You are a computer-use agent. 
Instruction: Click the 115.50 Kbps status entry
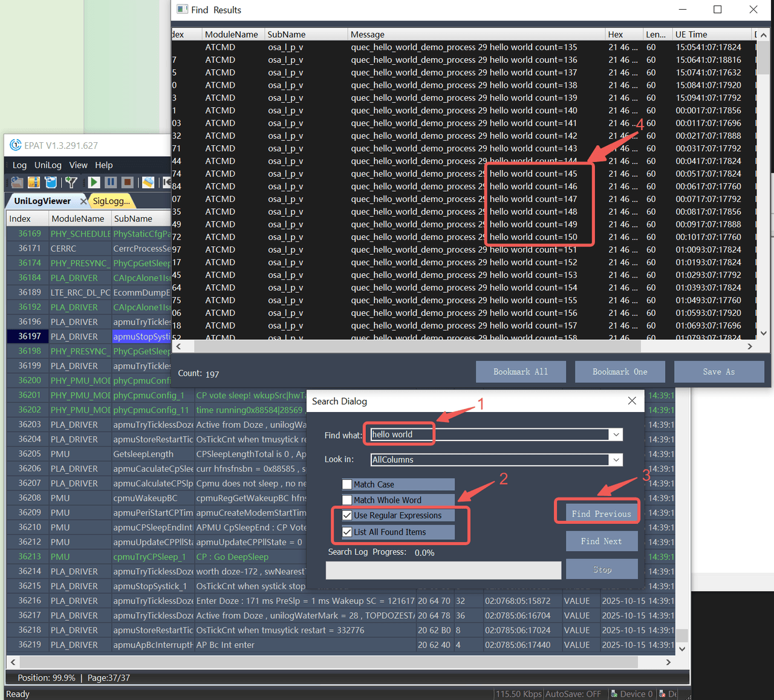(519, 694)
